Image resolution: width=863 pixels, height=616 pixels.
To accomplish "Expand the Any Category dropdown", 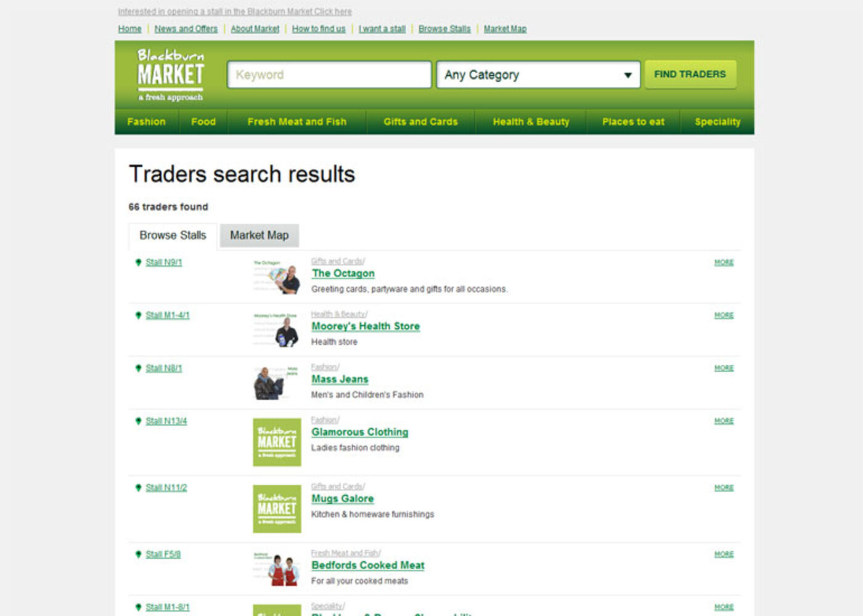I will click(x=538, y=75).
